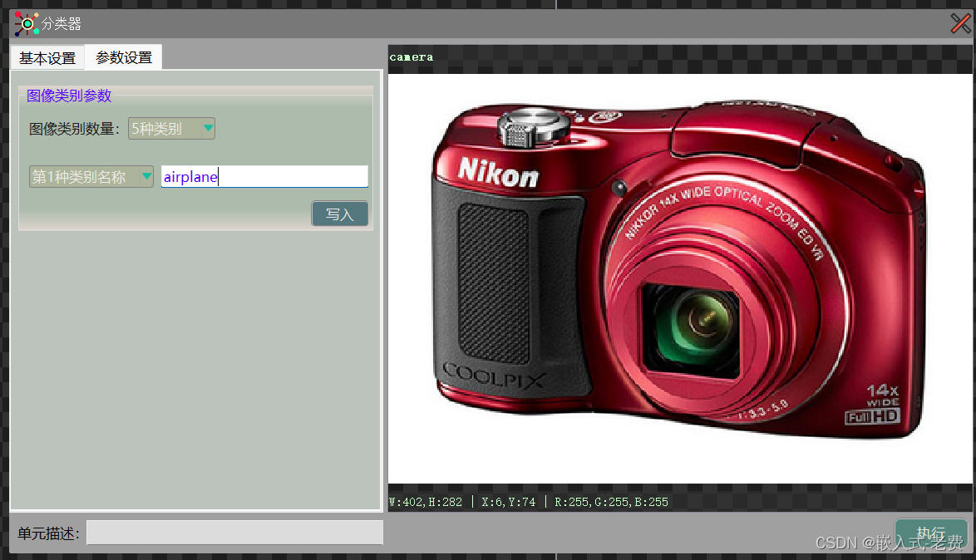Select the 参数设置 tab
Viewport: 976px width, 560px height.
coord(124,57)
